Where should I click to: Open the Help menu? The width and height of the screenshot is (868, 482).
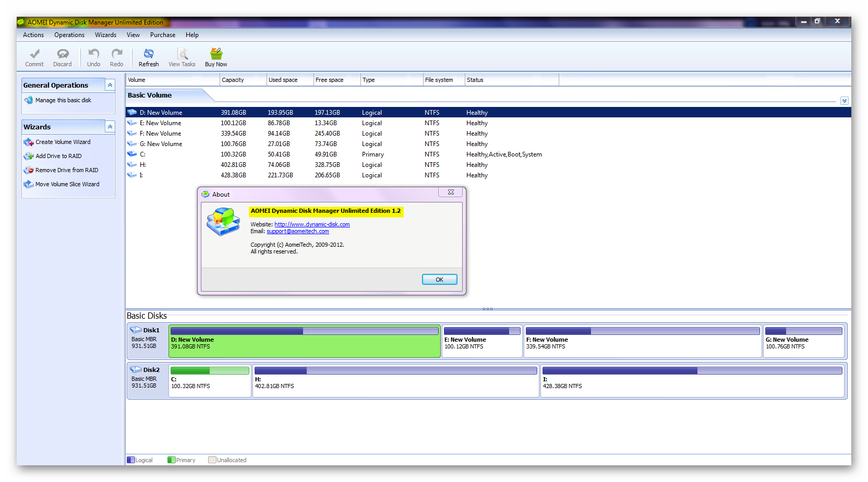(192, 35)
